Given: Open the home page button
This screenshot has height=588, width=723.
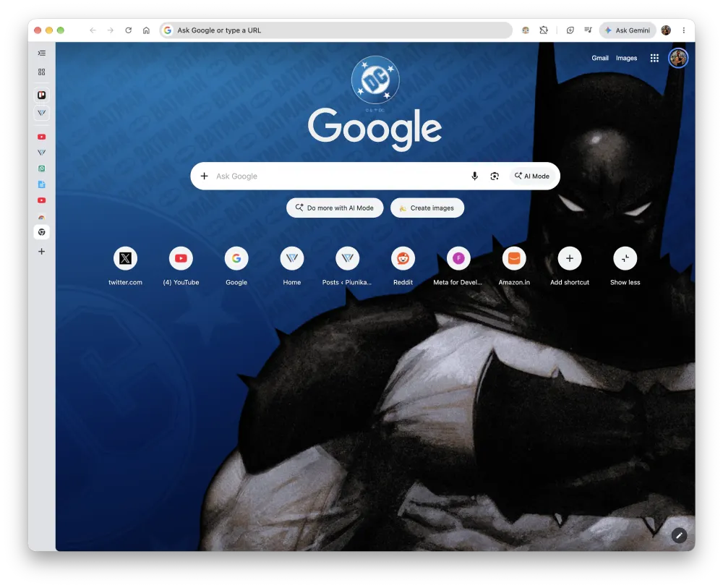Looking at the screenshot, I should click(x=146, y=30).
